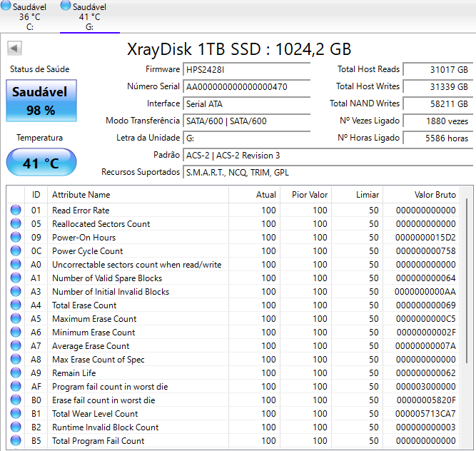Click the previous disk arrow button

point(14,49)
